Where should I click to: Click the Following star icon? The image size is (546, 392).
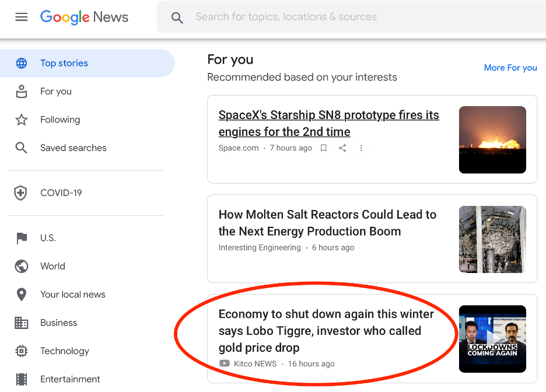click(x=21, y=120)
